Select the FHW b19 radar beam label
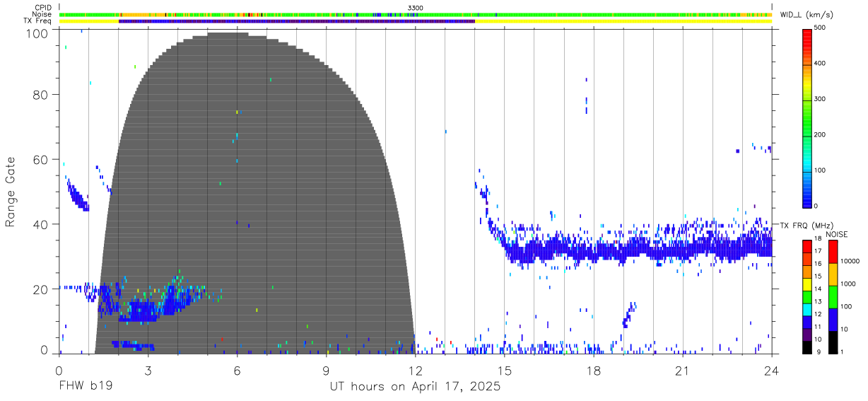The image size is (868, 401). click(x=86, y=387)
